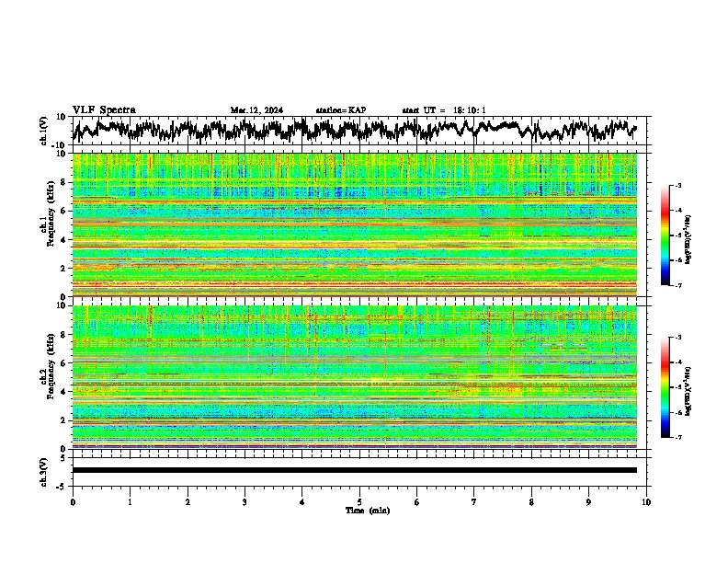
Task: Click the thick black ch.3 trace
Action: pos(354,470)
